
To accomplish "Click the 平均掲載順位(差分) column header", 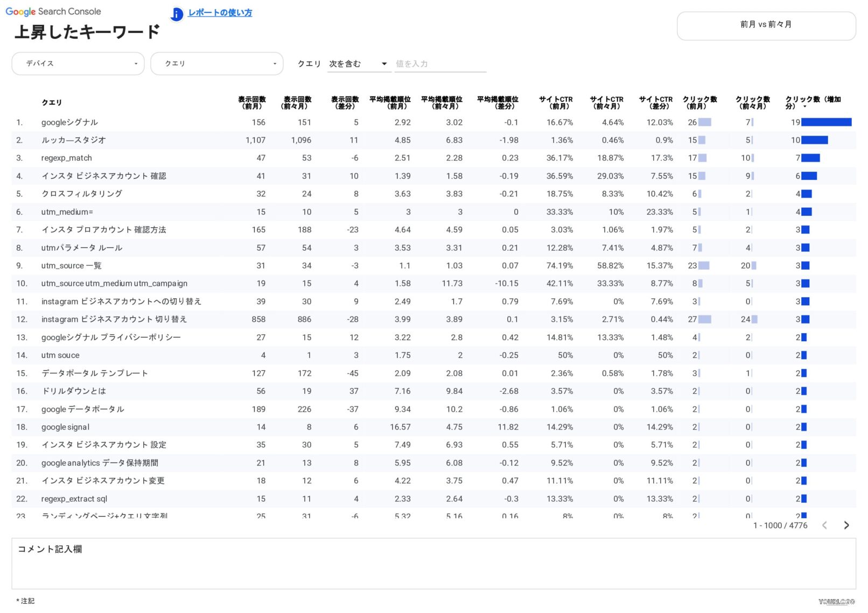I will [x=498, y=103].
